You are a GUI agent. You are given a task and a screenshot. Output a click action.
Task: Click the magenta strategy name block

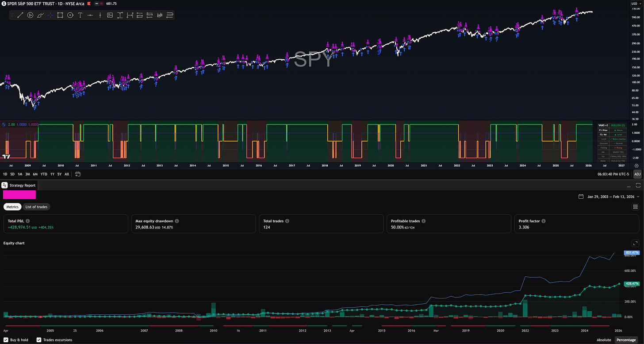pos(19,195)
